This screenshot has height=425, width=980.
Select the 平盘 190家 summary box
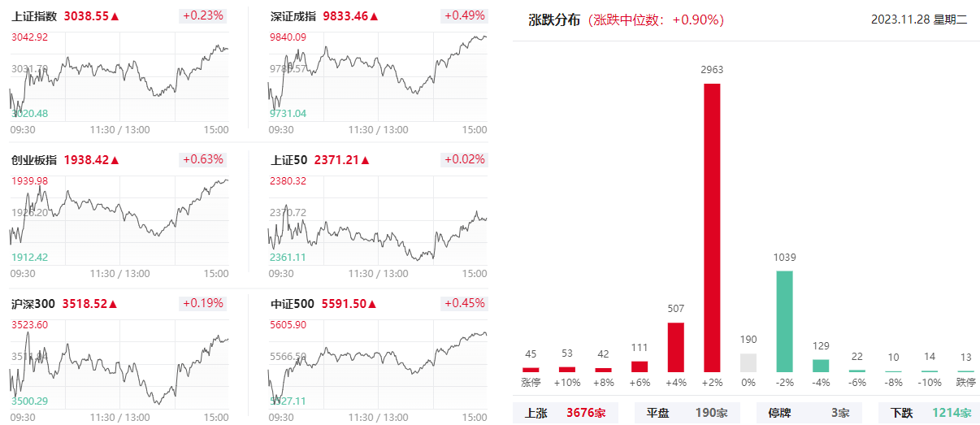687,413
